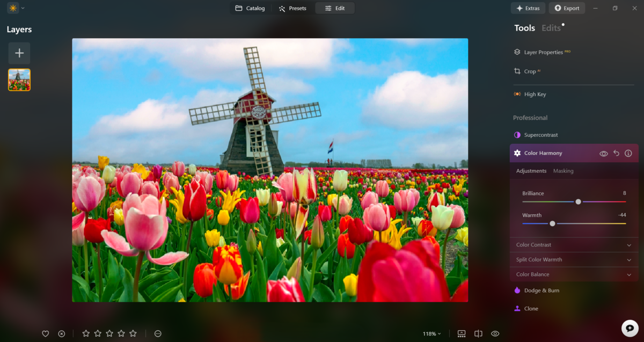Open the Export dialog
Viewport: 644px width, 342px height.
(567, 8)
